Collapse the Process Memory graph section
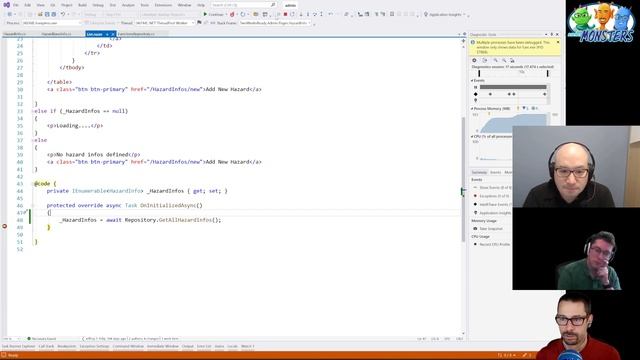 click(x=472, y=109)
